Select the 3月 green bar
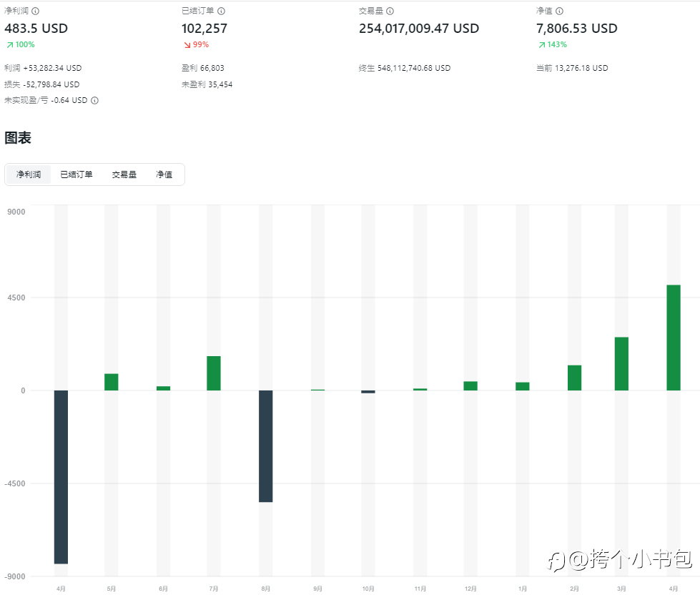This screenshot has width=700, height=595. coord(621,363)
